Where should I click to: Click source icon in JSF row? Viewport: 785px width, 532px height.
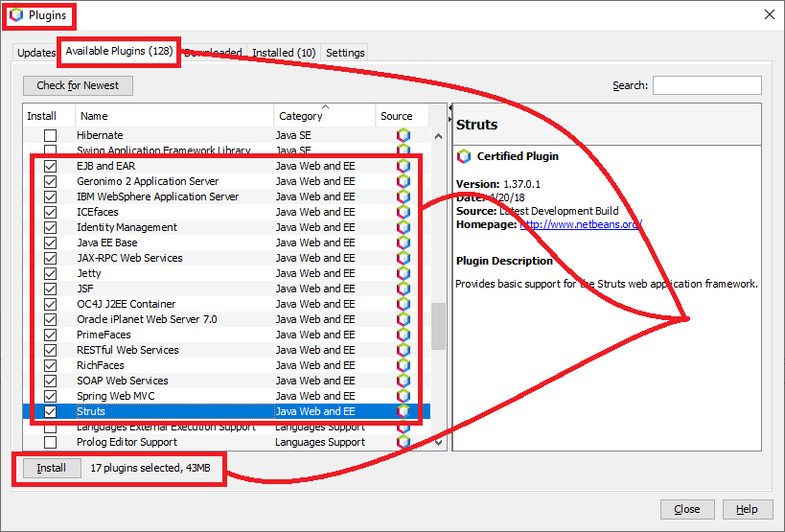403,289
